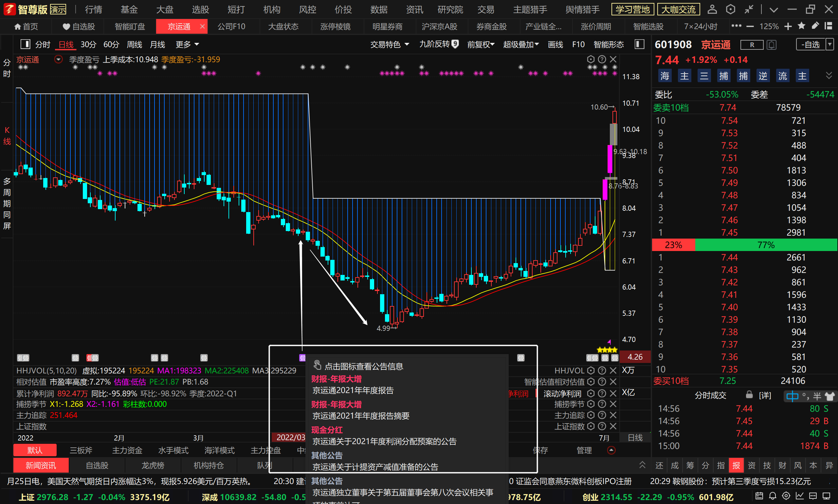Viewport: 838px width, 504px height.
Task: Toggle the 流 indicator button
Action: click(783, 76)
